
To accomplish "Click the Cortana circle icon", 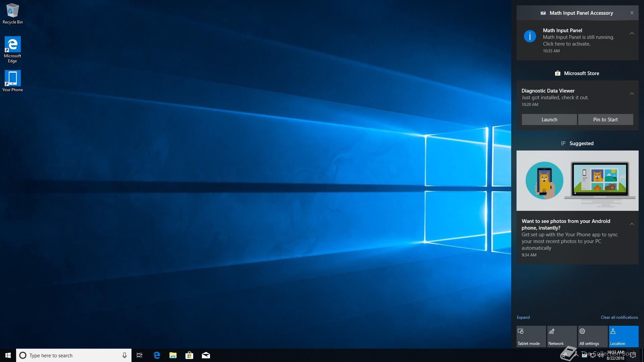I will pos(23,355).
